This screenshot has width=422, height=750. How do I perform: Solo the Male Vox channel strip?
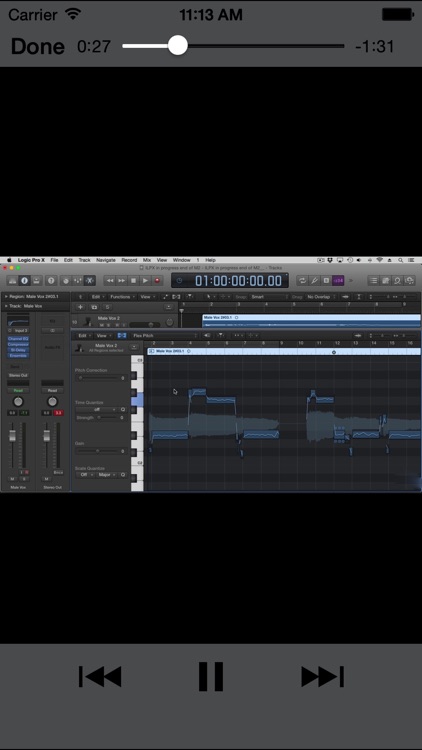(x=23, y=479)
